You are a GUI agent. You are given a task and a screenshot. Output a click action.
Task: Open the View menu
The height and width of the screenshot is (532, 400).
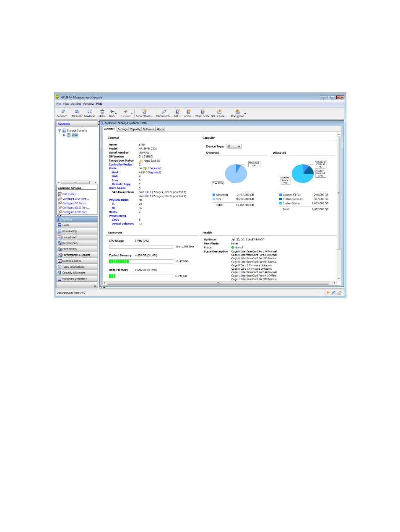(x=66, y=104)
